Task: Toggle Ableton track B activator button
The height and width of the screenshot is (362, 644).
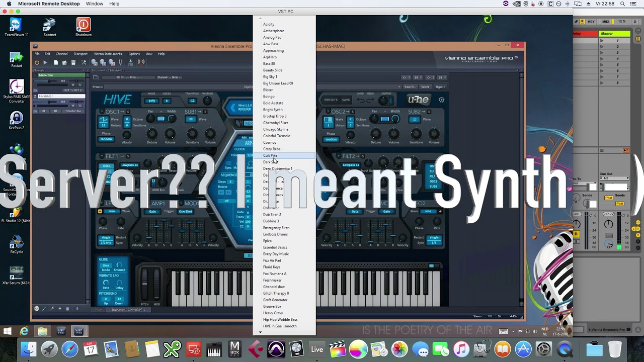Action: pos(576,234)
